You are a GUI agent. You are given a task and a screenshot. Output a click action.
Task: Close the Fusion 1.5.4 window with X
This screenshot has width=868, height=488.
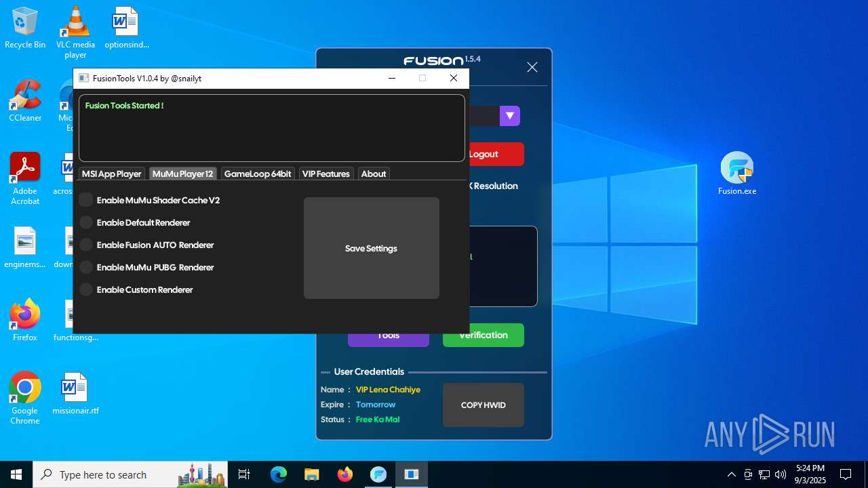click(532, 67)
